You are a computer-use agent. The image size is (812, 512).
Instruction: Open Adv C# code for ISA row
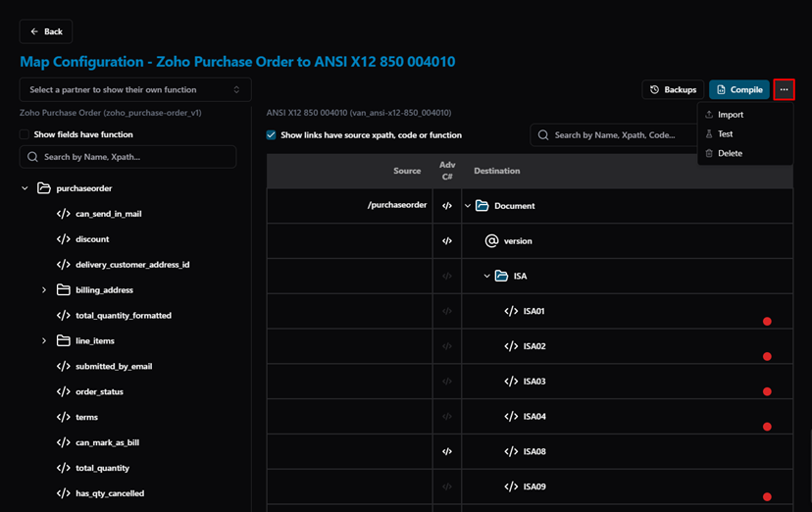447,276
